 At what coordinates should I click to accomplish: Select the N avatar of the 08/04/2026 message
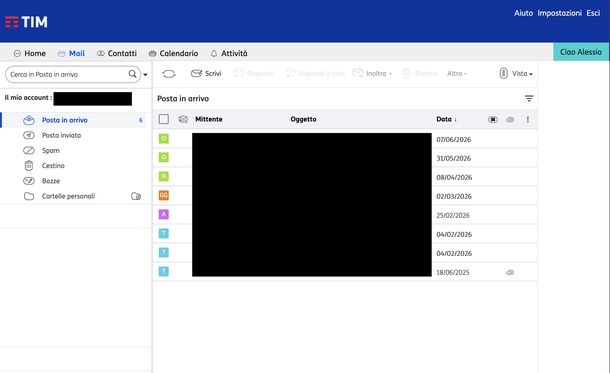(x=164, y=176)
